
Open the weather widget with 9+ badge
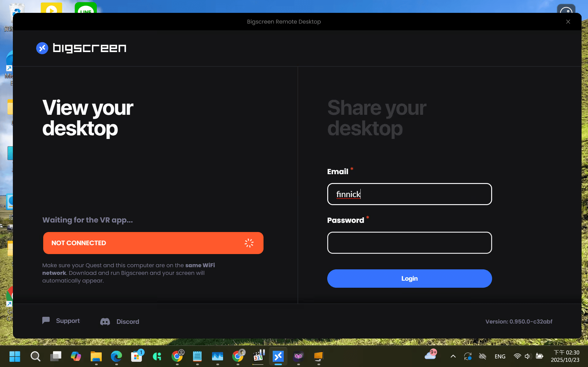click(x=431, y=355)
